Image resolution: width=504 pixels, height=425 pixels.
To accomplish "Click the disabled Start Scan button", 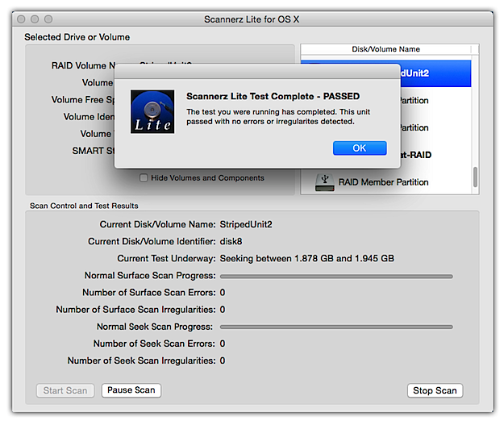I will (x=65, y=390).
